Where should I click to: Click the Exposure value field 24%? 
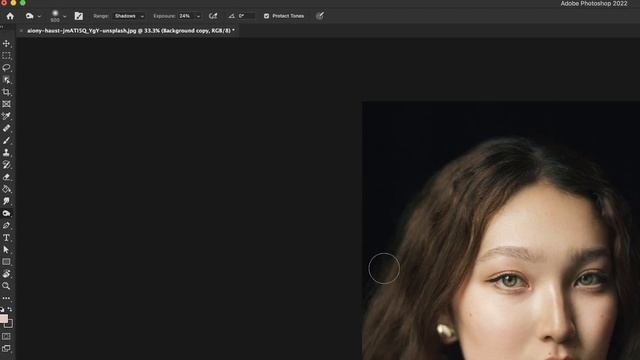[x=186, y=16]
